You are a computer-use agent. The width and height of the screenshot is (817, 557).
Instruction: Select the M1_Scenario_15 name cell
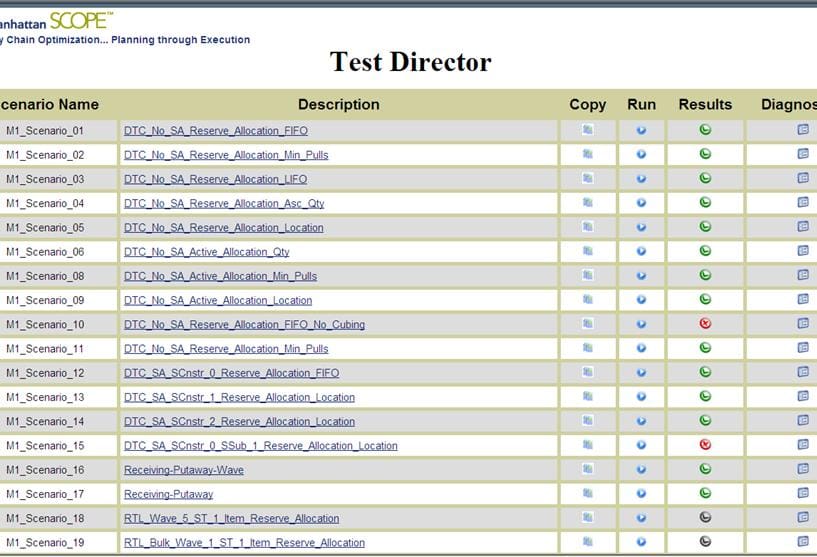[x=45, y=446]
